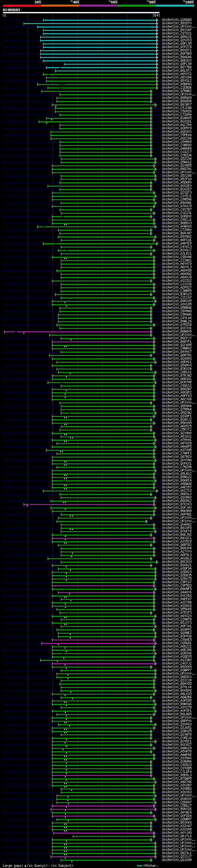Open hit UniRef100_B8N6K9

pos(177,332)
